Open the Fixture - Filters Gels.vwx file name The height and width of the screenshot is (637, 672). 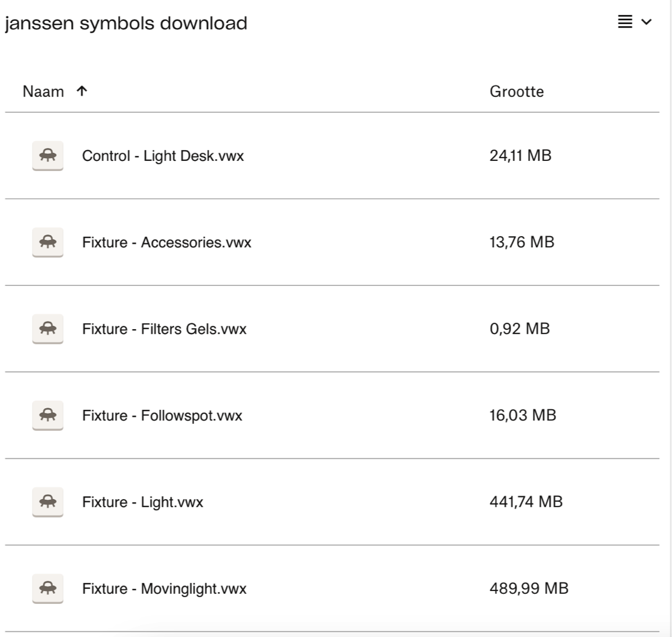coord(164,329)
